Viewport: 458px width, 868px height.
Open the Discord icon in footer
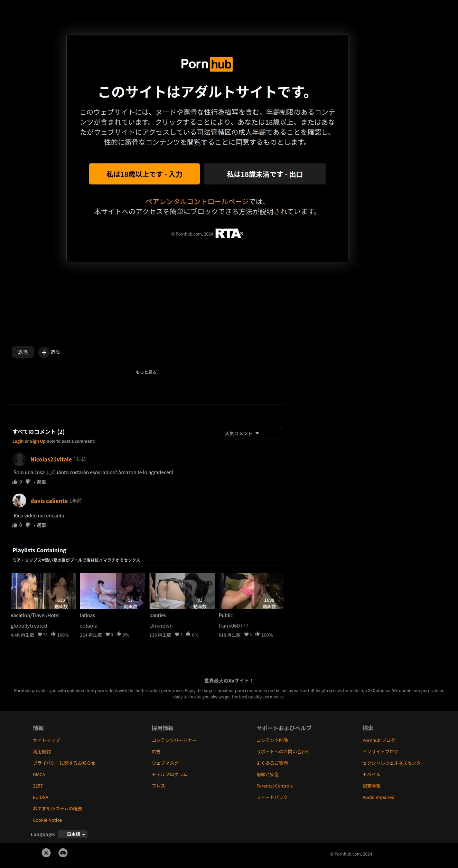(63, 853)
